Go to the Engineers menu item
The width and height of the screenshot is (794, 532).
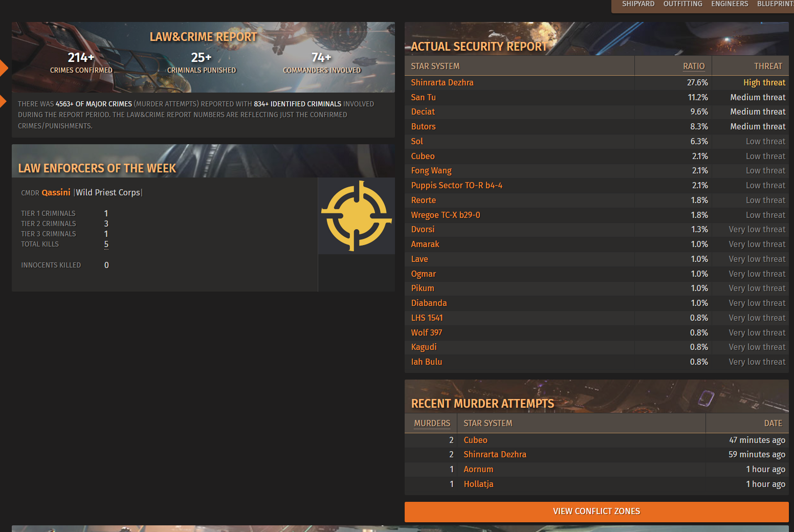pyautogui.click(x=730, y=4)
